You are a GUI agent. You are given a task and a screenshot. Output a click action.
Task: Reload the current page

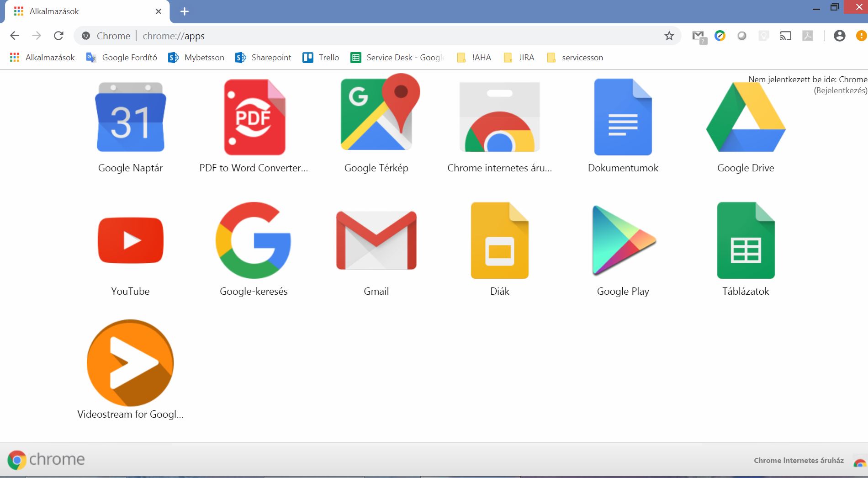[x=58, y=36]
